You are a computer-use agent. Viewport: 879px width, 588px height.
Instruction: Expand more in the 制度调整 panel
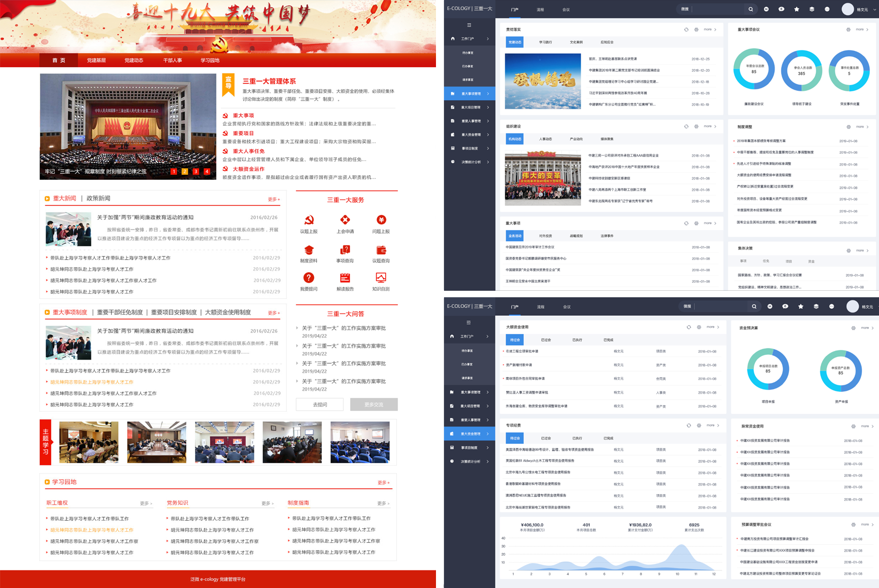(862, 127)
